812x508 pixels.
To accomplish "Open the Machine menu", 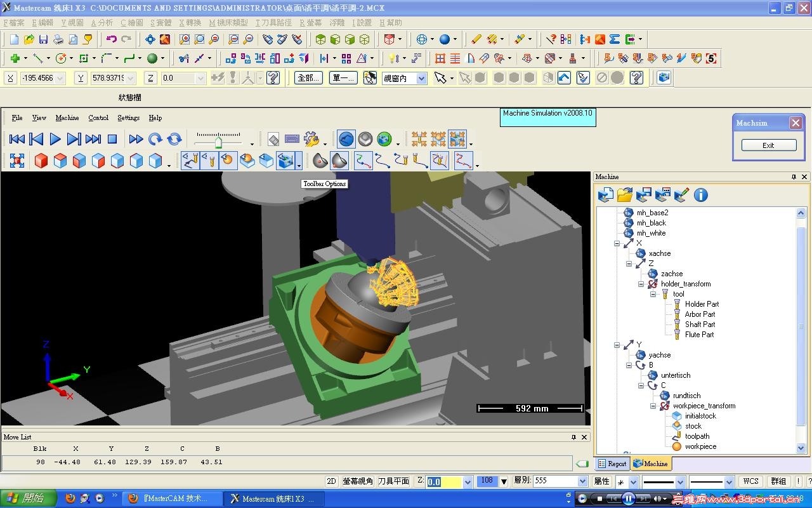I will click(x=67, y=117).
